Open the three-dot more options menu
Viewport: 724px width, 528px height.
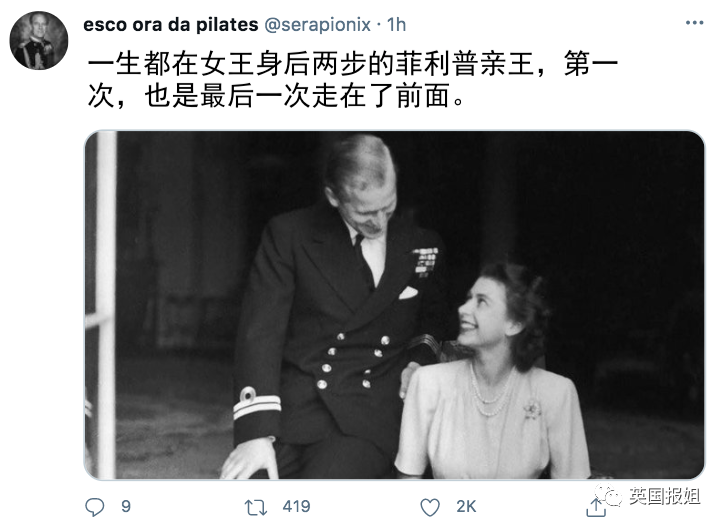pos(694,23)
